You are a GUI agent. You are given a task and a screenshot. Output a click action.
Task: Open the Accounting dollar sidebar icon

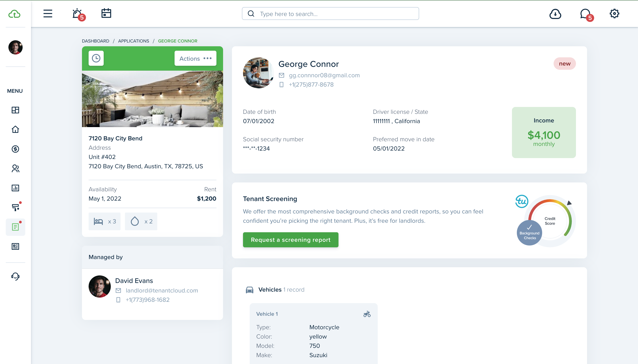[x=15, y=149]
